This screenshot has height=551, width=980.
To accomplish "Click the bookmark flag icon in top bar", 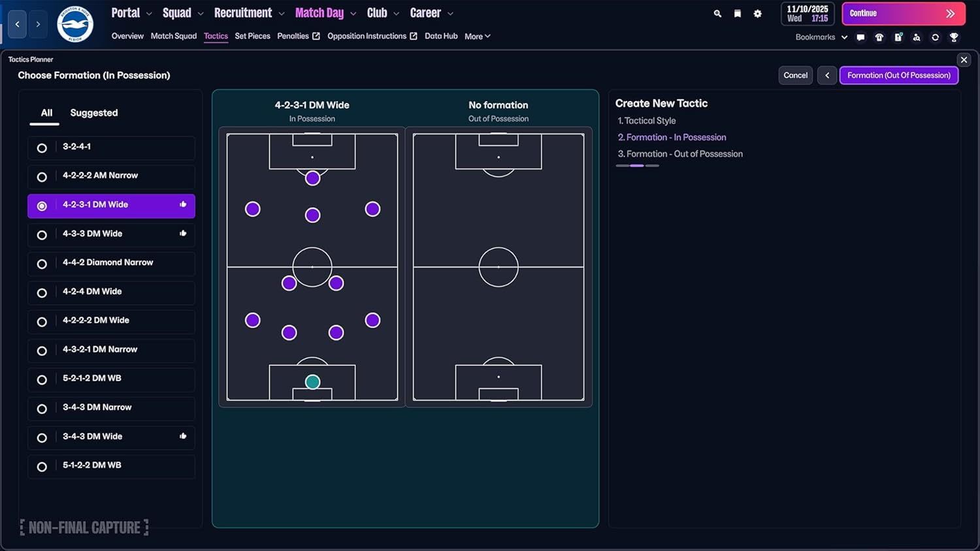I will click(738, 13).
